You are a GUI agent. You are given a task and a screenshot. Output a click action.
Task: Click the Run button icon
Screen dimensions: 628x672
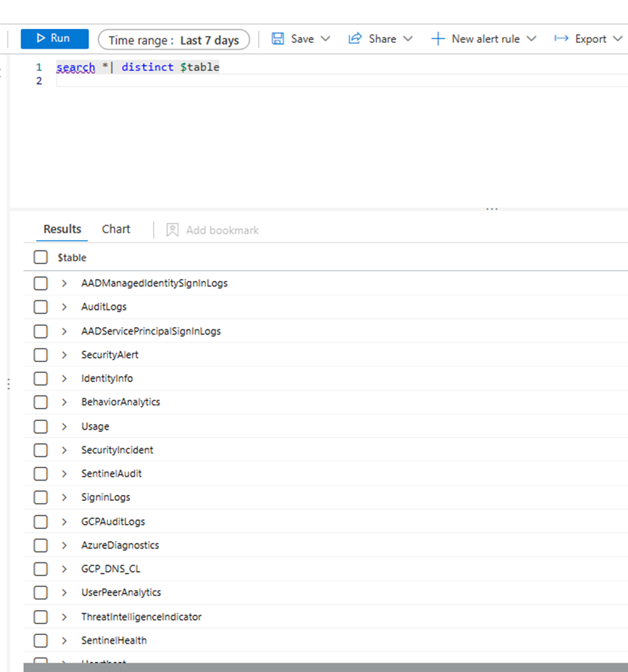coord(41,39)
